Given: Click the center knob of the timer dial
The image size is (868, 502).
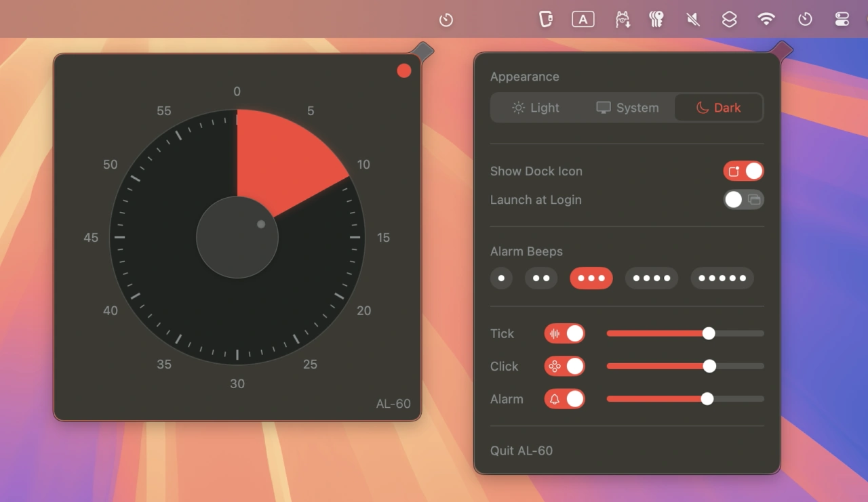Looking at the screenshot, I should pos(237,237).
